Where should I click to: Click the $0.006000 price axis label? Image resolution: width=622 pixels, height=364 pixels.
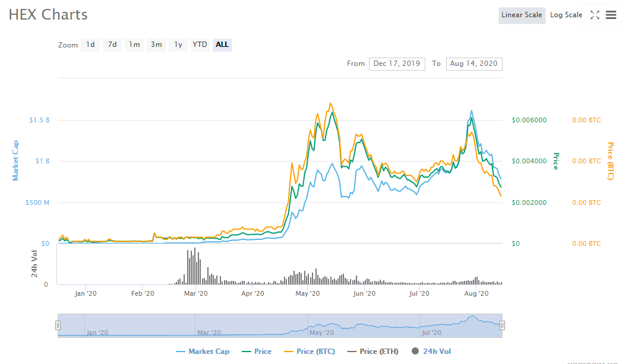529,120
